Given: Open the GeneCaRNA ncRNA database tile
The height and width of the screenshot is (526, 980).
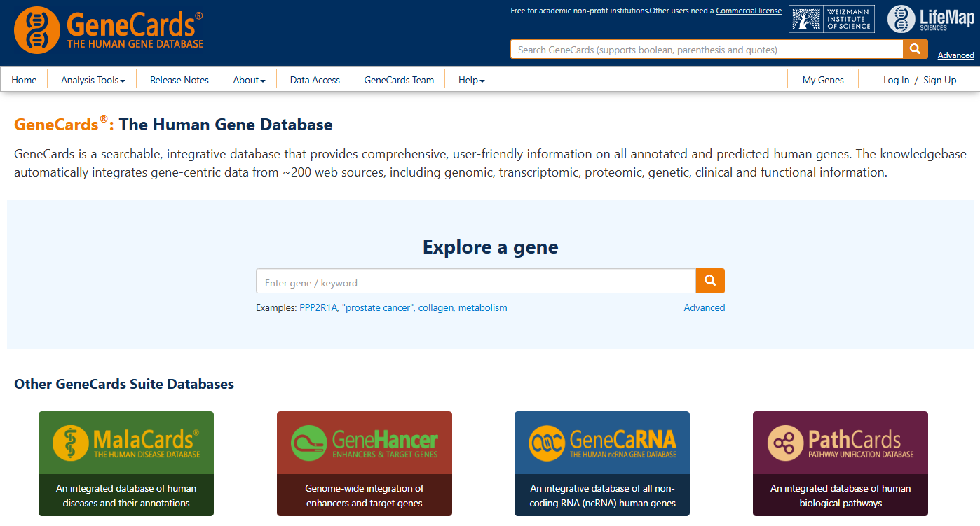Looking at the screenshot, I should [602, 464].
